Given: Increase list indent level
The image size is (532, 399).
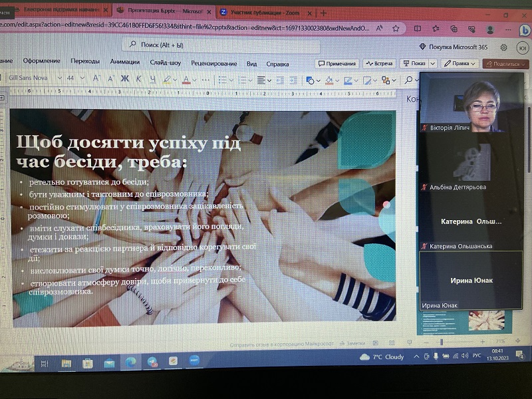Looking at the screenshot, I should click(293, 80).
